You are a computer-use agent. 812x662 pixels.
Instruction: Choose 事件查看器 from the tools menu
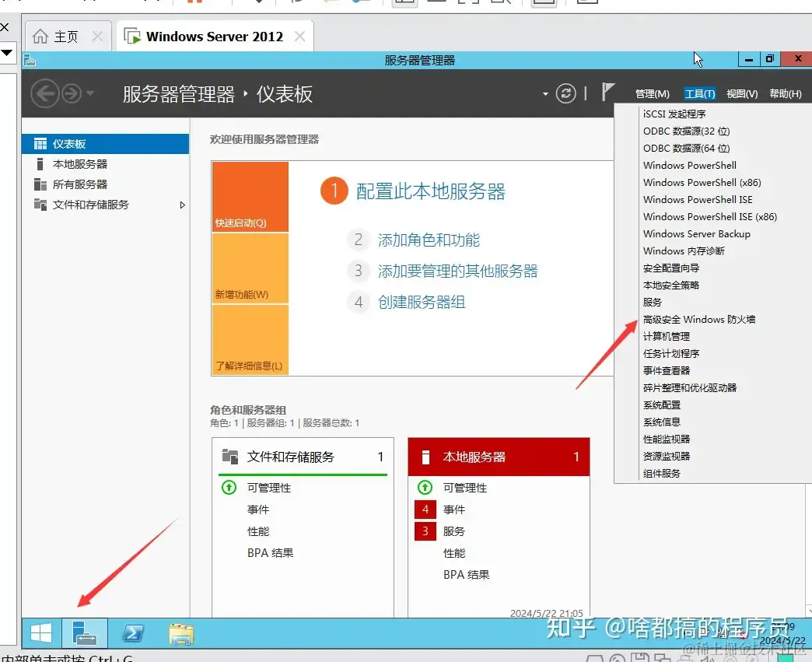point(667,370)
